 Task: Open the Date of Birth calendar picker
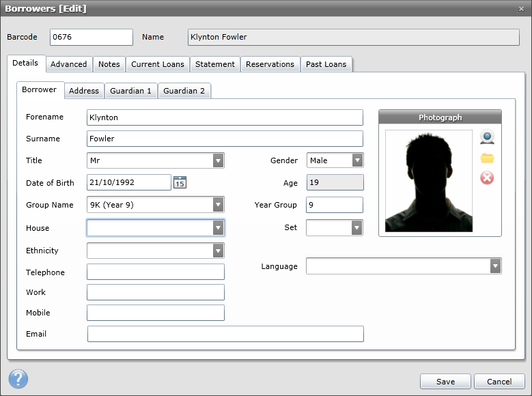[x=180, y=182]
